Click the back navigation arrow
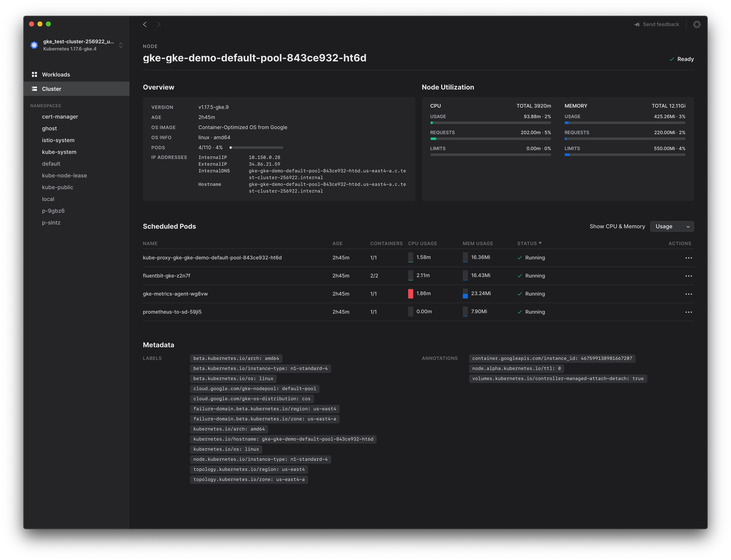The image size is (731, 560). click(x=145, y=24)
